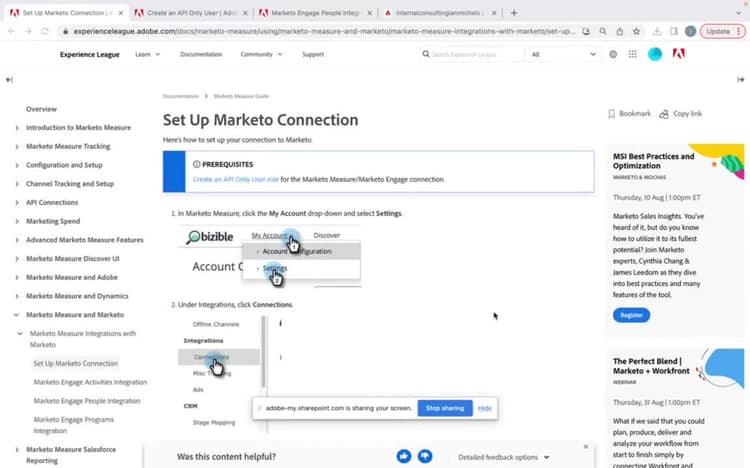Click the browser forward arrow

pyautogui.click(x=28, y=31)
